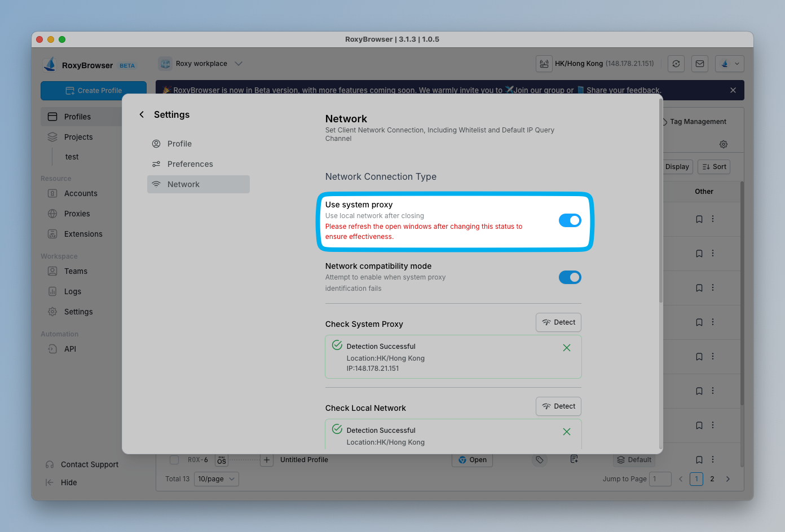The width and height of the screenshot is (785, 532).
Task: Click the profile list vertical scrollbar
Action: coord(742,293)
